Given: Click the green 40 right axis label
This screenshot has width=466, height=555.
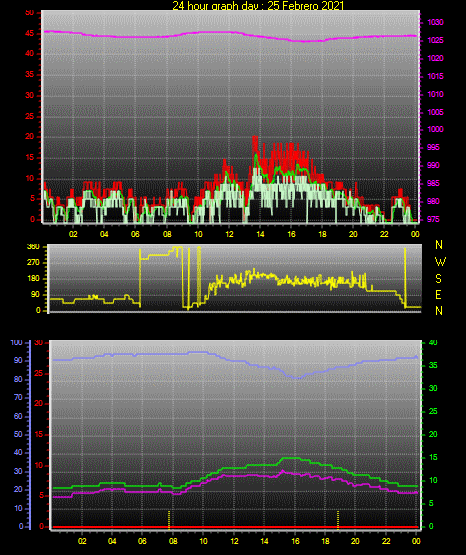Looking at the screenshot, I should pos(433,343).
